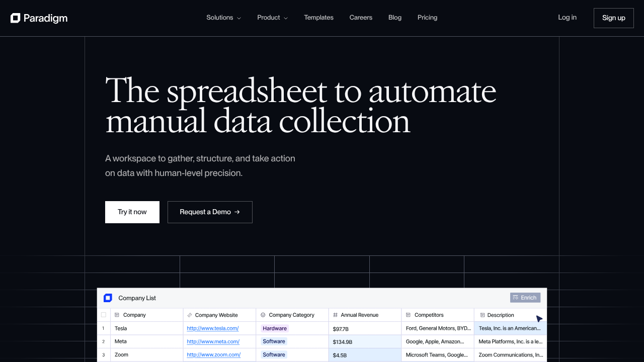Click the Sign up button

613,18
